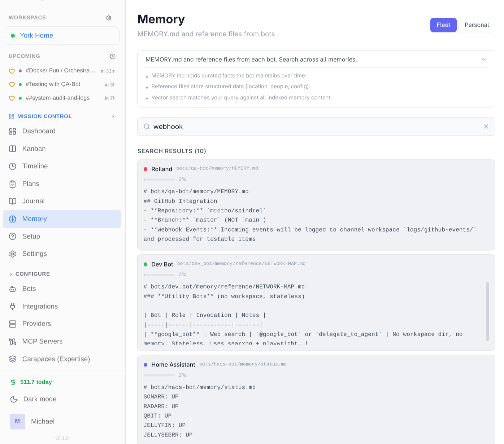Select the Fleet tab

(x=443, y=25)
